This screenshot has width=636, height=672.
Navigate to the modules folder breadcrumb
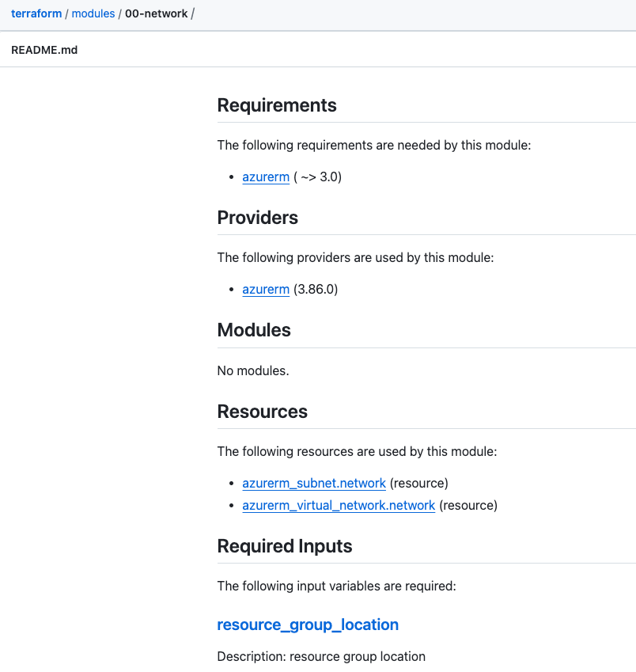click(93, 13)
